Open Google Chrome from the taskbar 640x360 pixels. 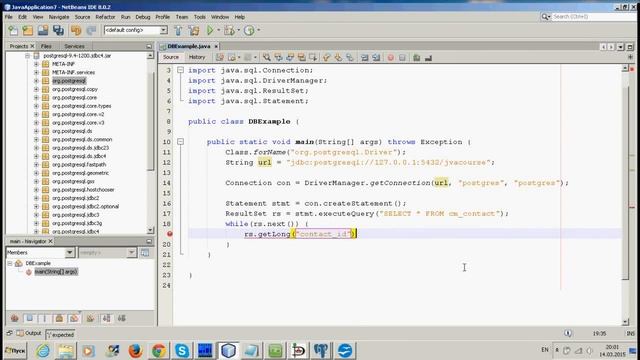[159, 350]
